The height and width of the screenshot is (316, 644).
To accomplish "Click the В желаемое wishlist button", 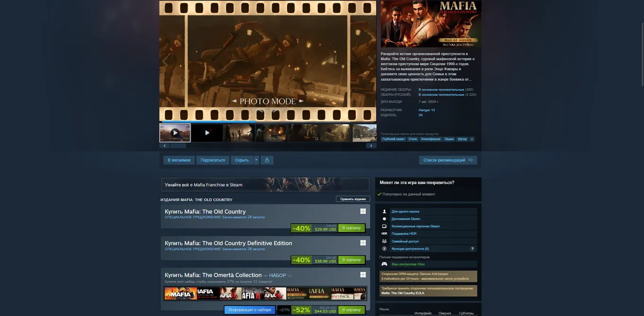I will tap(179, 160).
